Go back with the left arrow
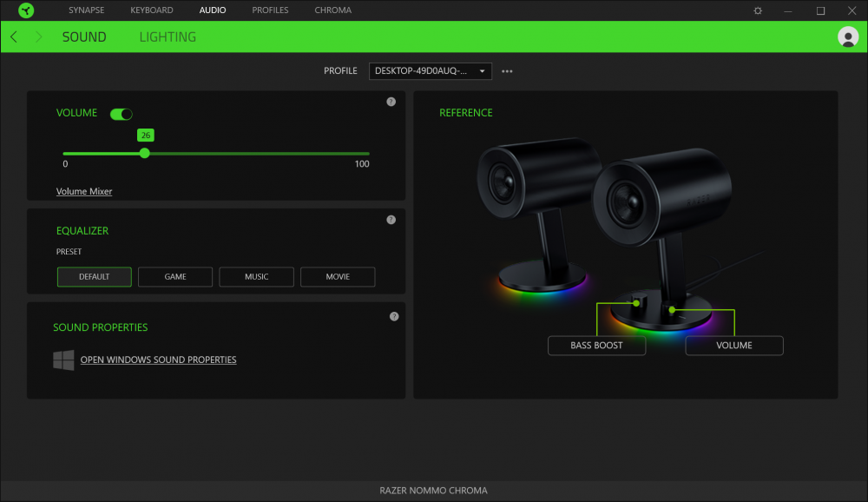 coord(14,37)
